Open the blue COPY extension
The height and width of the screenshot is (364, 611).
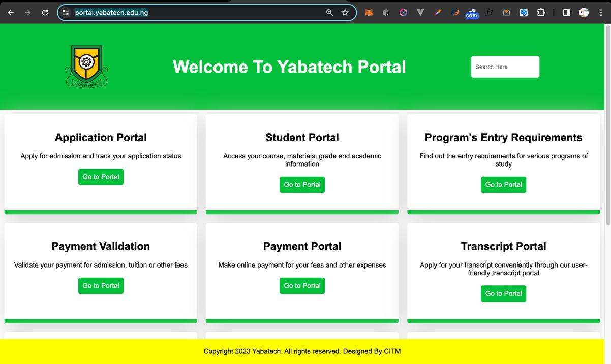[x=472, y=13]
